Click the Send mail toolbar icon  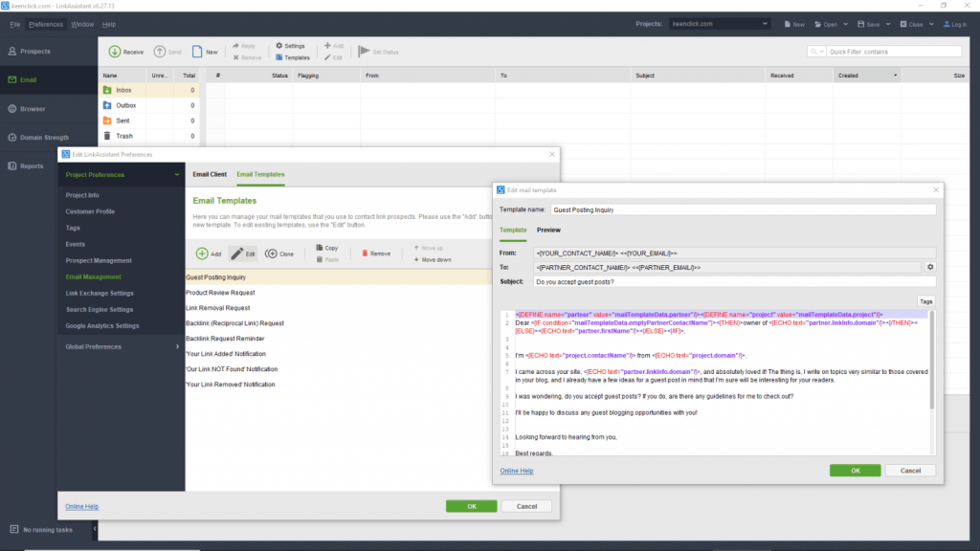point(160,52)
